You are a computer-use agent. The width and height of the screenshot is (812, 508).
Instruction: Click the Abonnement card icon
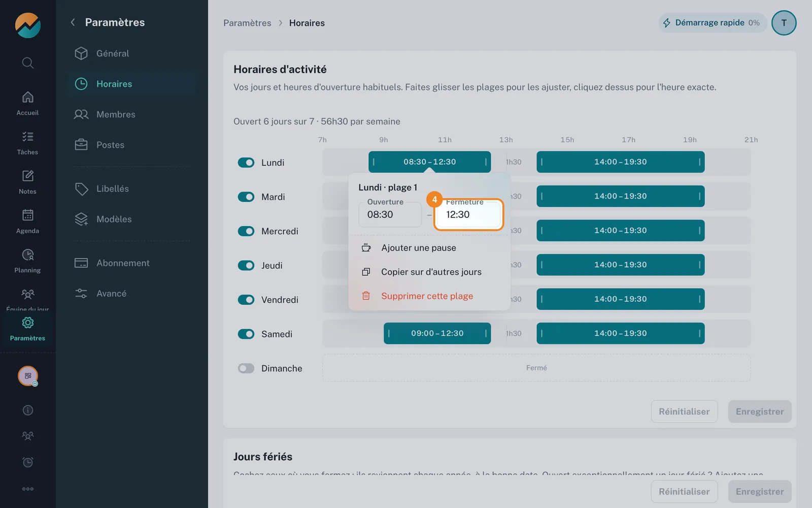pos(81,263)
